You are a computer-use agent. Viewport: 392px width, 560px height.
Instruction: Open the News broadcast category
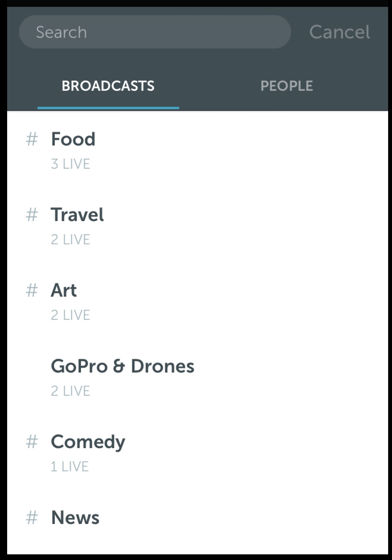click(75, 517)
